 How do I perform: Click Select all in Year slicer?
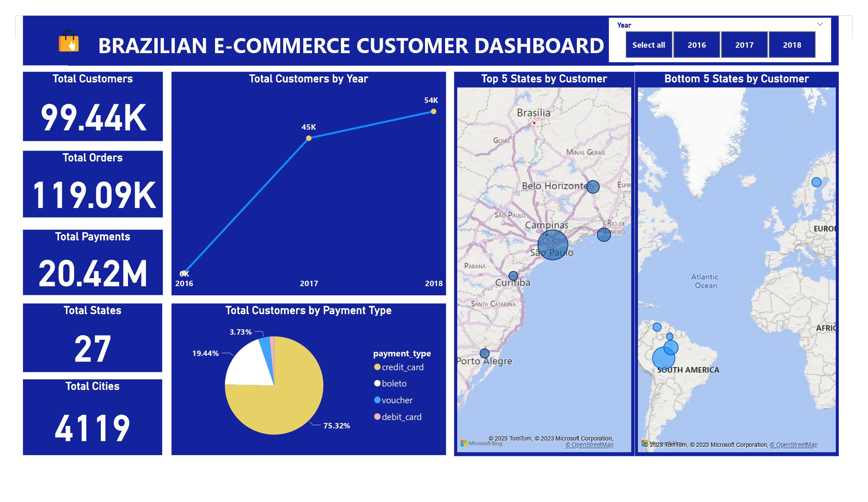pyautogui.click(x=648, y=45)
